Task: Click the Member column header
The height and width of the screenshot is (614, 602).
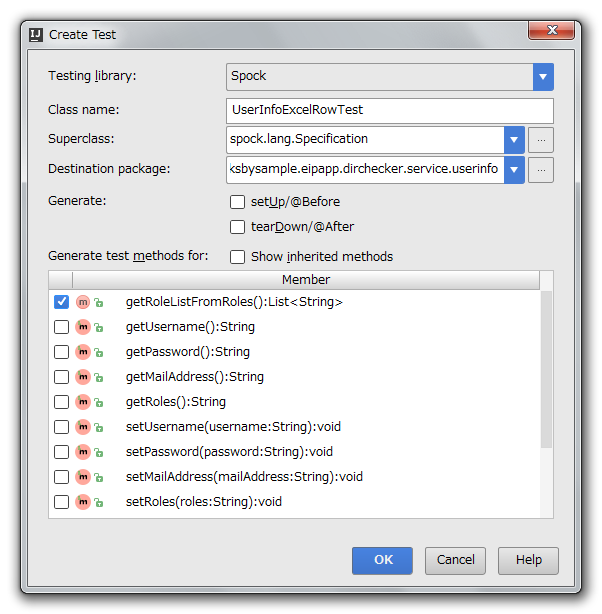Action: tap(306, 280)
